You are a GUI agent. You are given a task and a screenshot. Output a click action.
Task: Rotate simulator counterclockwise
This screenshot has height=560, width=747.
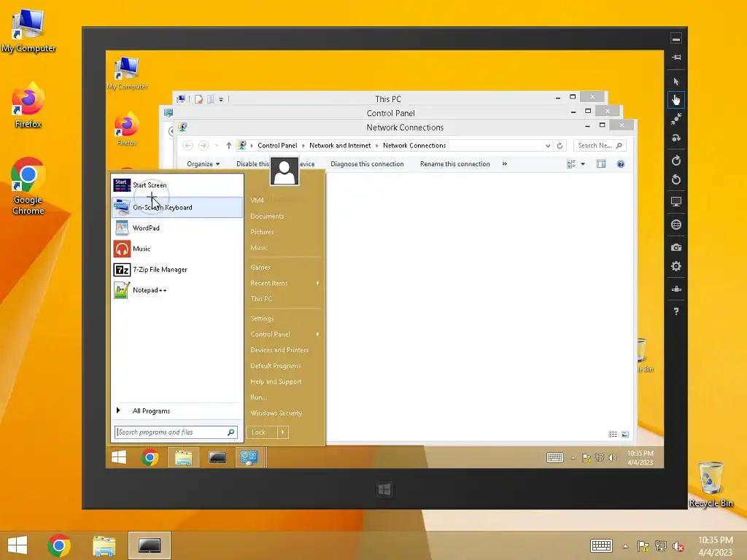676,179
